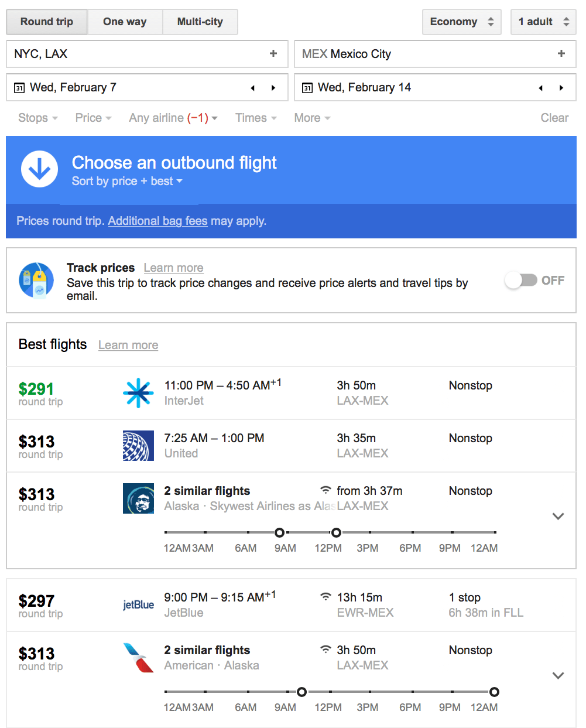This screenshot has width=586, height=728.
Task: Click the jetBlue airline logo
Action: 138,605
